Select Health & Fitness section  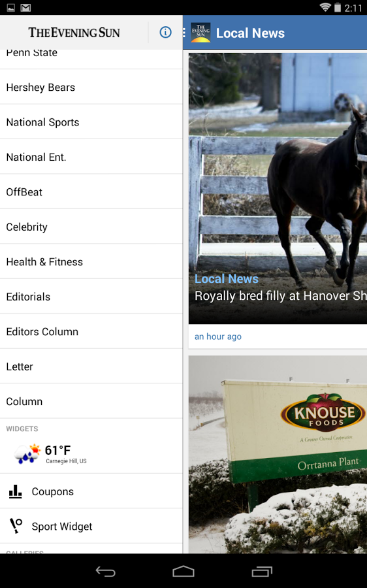91,261
